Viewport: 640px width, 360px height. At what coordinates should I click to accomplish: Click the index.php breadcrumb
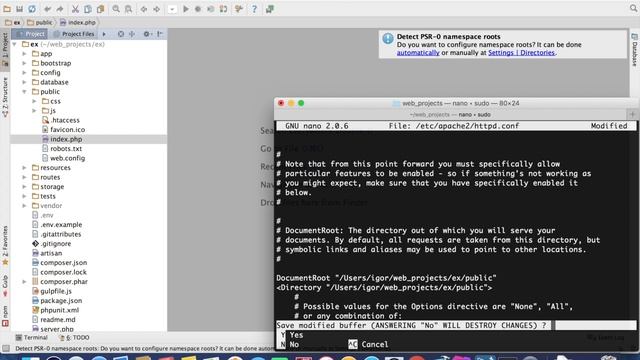click(78, 22)
